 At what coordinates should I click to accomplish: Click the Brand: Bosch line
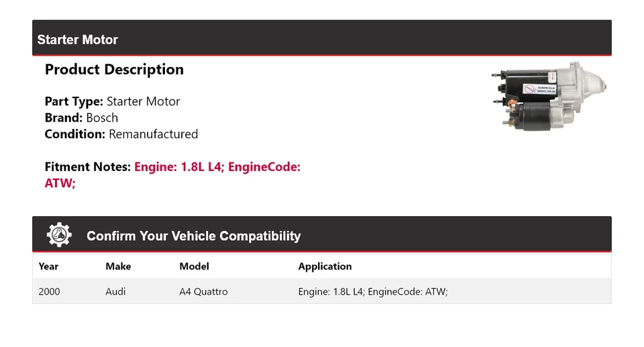pyautogui.click(x=81, y=118)
